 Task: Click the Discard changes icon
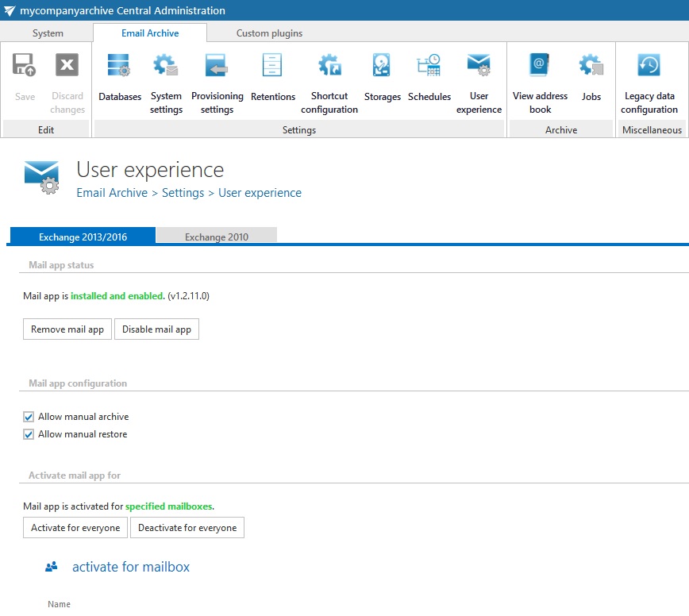tap(67, 65)
